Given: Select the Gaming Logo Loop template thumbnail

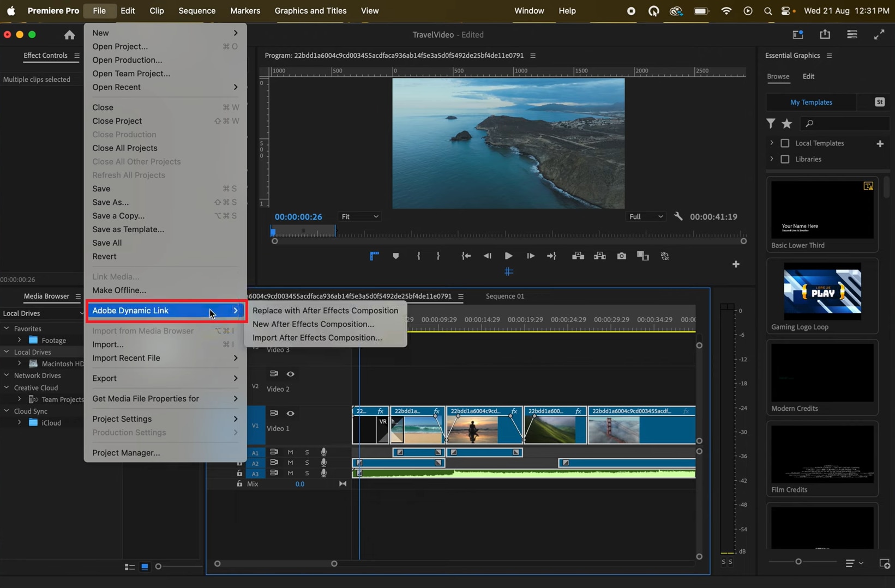Looking at the screenshot, I should (822, 291).
